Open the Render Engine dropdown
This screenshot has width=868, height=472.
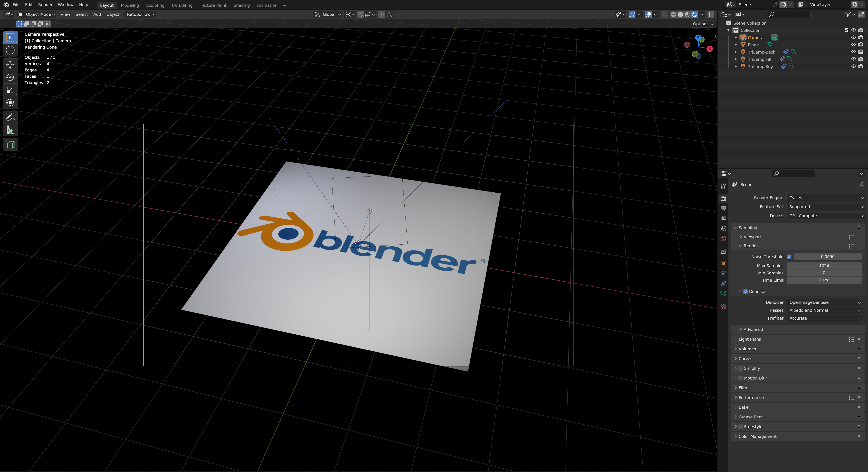click(826, 198)
